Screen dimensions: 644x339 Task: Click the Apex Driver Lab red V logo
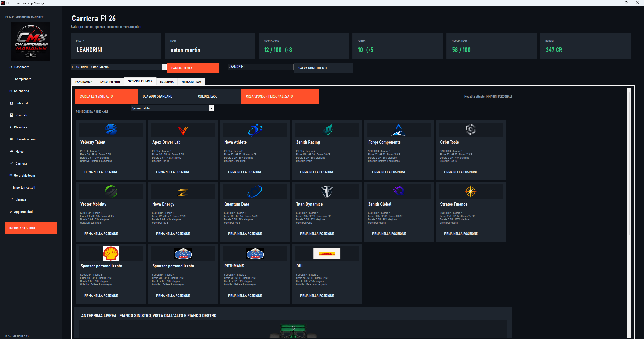point(183,130)
